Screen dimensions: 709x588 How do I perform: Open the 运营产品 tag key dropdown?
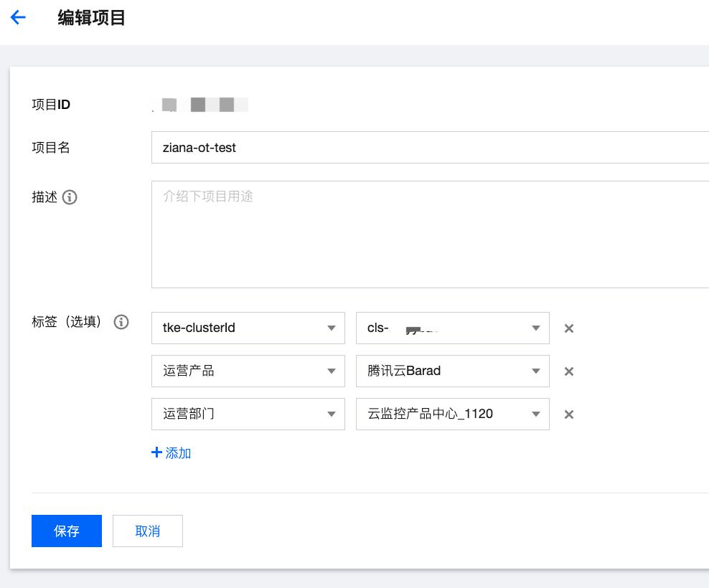pyautogui.click(x=248, y=371)
